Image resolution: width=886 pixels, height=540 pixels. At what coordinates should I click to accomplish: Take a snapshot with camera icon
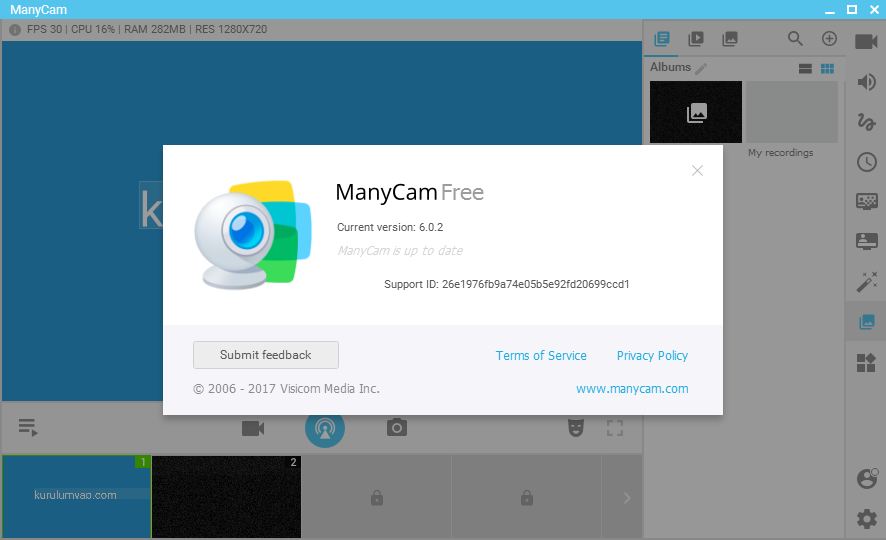pos(397,428)
